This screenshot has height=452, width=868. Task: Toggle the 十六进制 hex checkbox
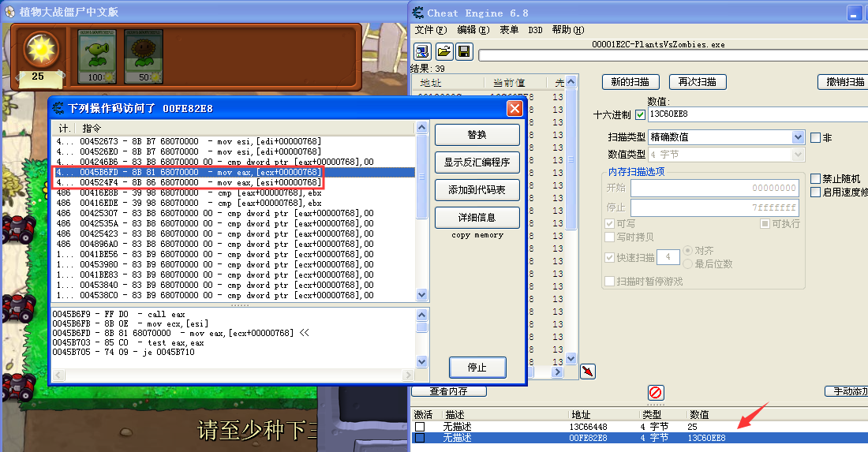coord(641,114)
